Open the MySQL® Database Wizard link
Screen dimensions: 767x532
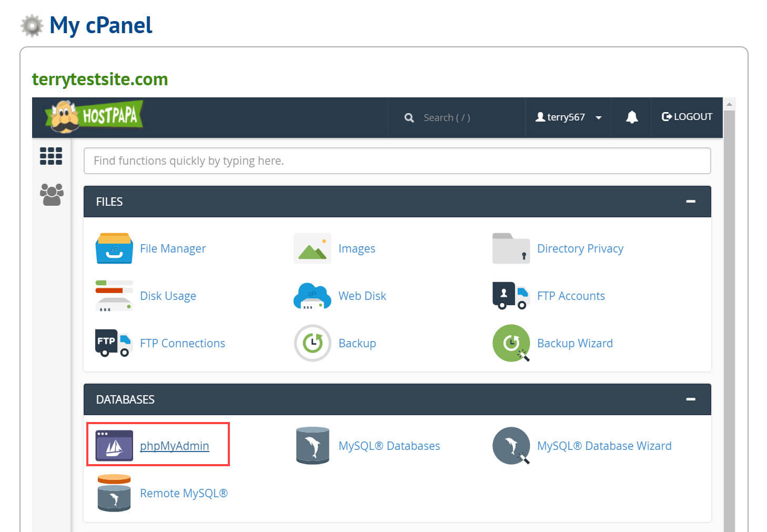coord(604,446)
